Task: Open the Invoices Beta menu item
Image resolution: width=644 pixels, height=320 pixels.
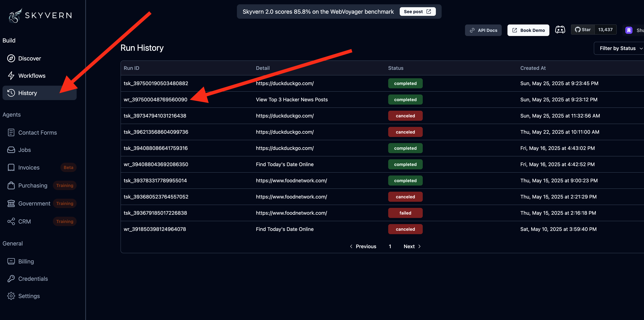Action: pos(29,167)
